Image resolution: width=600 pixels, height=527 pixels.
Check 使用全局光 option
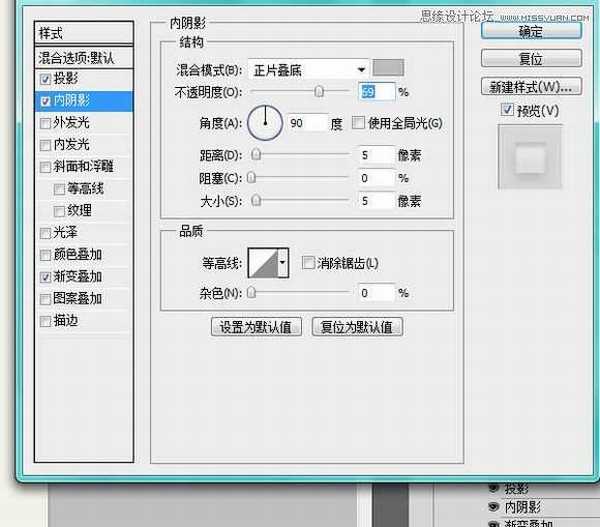(358, 123)
